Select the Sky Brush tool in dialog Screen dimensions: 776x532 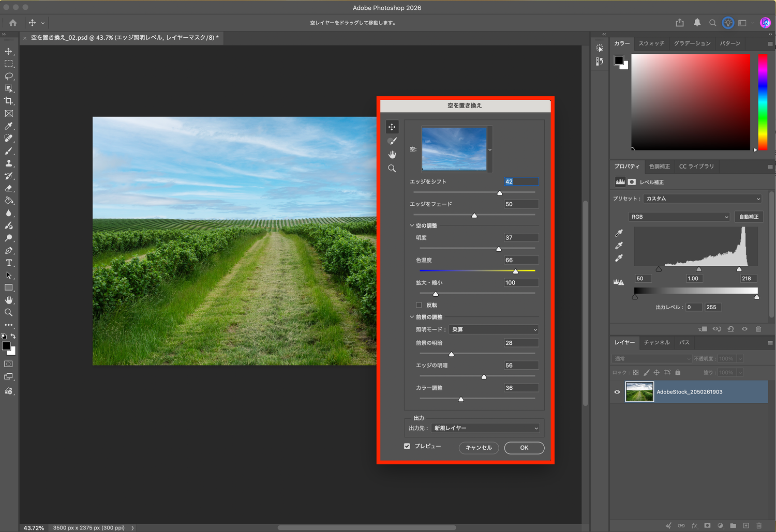click(392, 141)
